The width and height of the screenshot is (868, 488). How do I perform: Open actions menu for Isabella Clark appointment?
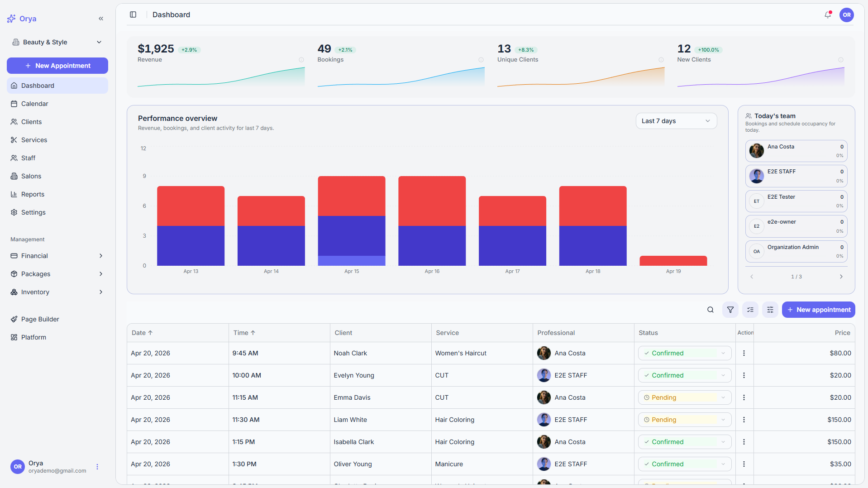tap(744, 442)
